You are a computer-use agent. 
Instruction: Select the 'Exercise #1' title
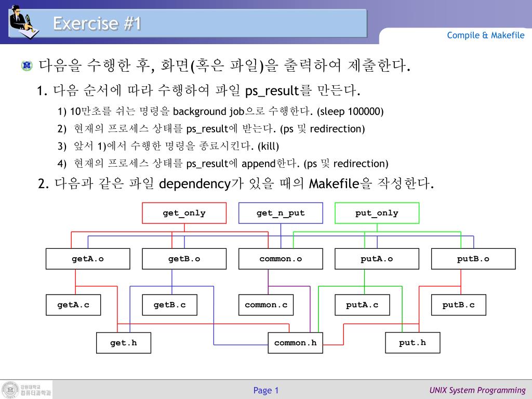point(97,23)
